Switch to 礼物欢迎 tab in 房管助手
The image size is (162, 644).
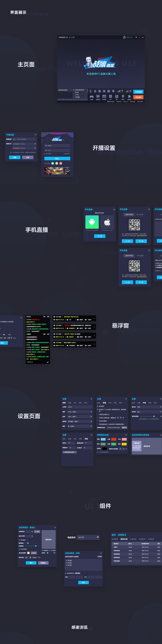(151, 539)
